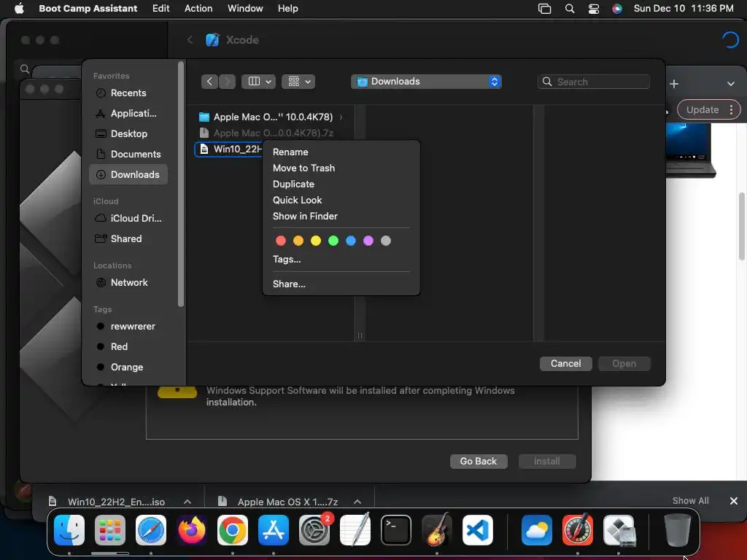Select Network in sidebar Locations
747x560 pixels.
point(128,283)
